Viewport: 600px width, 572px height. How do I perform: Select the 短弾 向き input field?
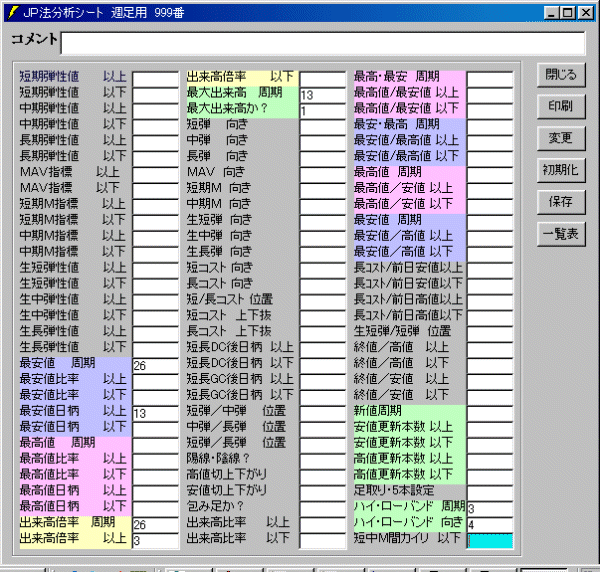323,127
